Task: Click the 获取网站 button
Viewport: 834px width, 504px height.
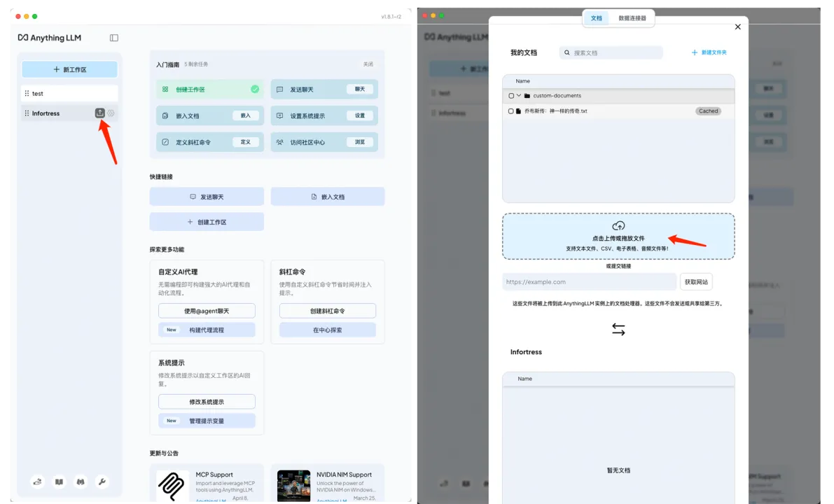Action: [x=696, y=282]
